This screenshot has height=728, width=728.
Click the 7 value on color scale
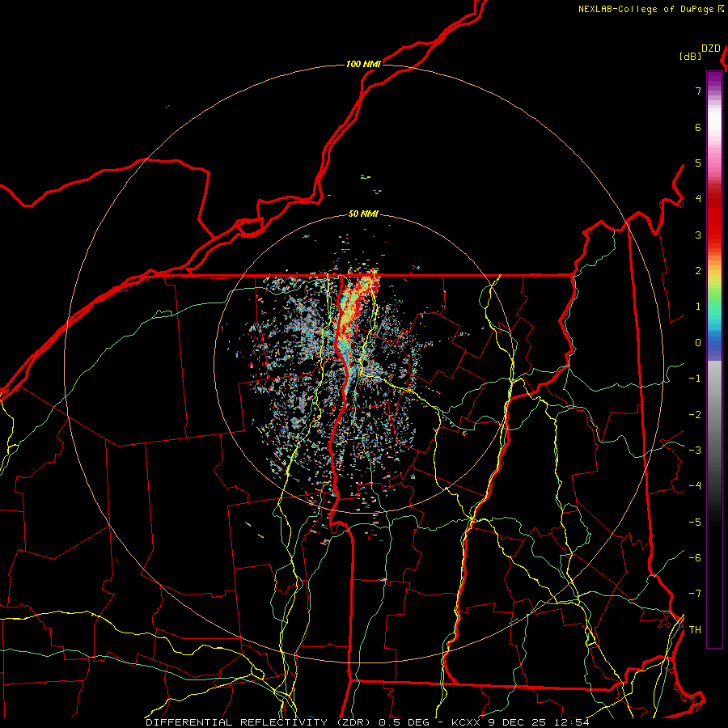[698, 91]
